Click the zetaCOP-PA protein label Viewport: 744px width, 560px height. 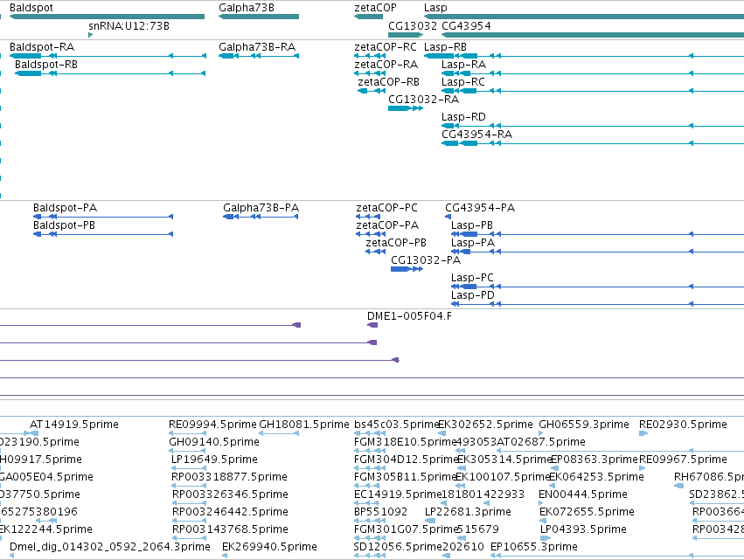point(387,225)
